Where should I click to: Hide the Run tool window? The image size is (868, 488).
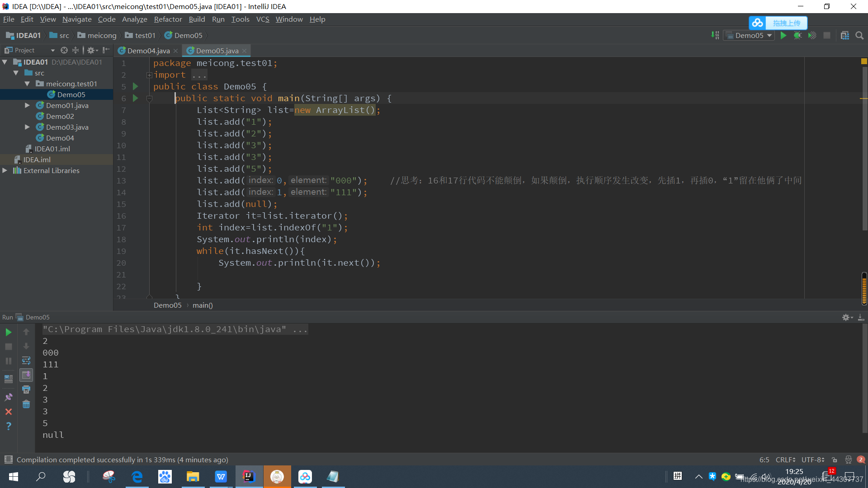tap(861, 317)
